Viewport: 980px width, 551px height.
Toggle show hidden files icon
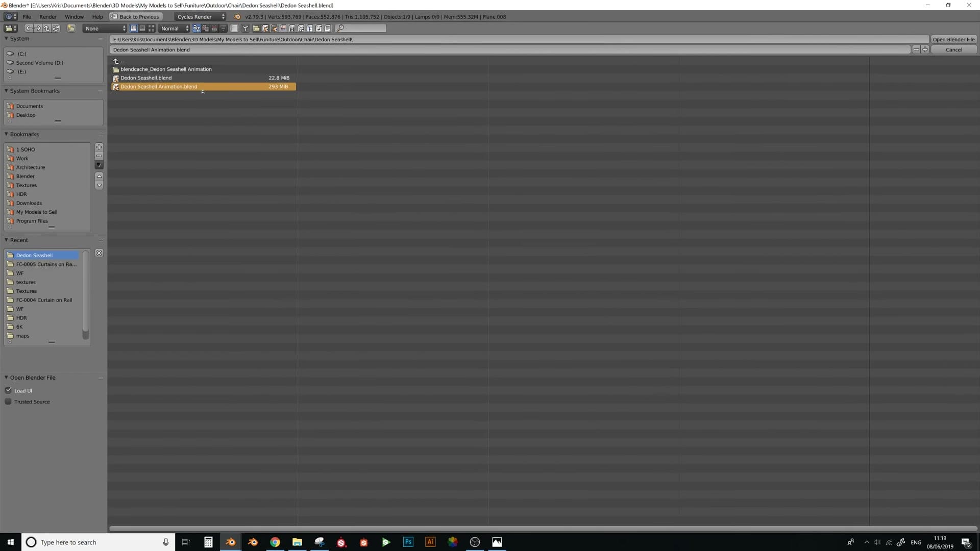(234, 29)
